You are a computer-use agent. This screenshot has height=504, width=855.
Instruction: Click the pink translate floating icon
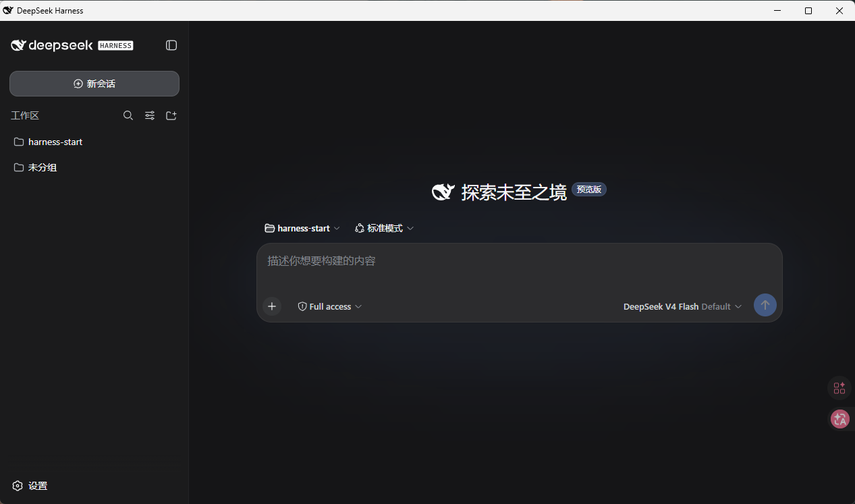[839, 419]
